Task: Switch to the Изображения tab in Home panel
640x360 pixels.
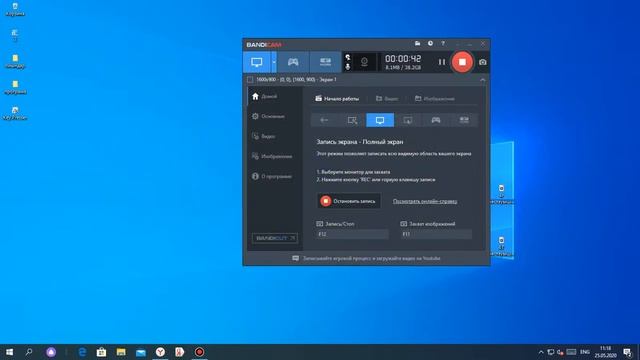Action: tap(435, 99)
